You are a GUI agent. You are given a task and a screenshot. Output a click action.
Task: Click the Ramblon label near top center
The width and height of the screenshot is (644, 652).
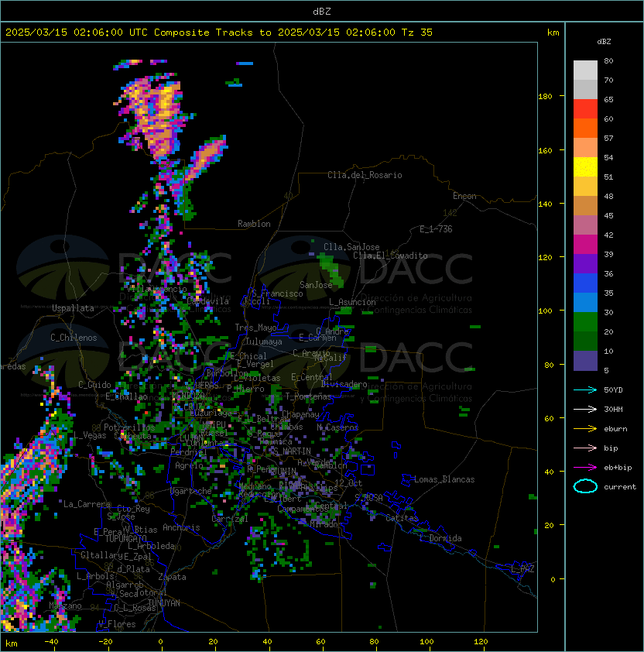pos(254,224)
